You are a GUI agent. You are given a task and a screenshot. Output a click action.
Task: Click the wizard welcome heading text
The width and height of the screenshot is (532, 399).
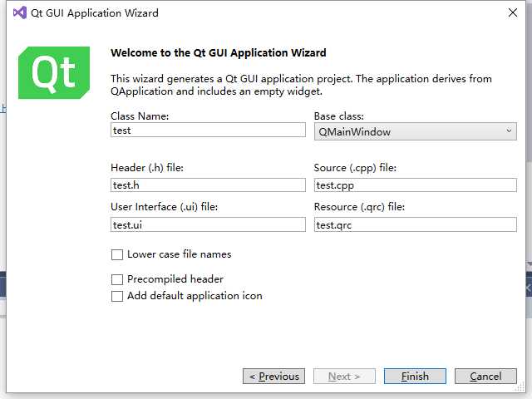tap(219, 53)
